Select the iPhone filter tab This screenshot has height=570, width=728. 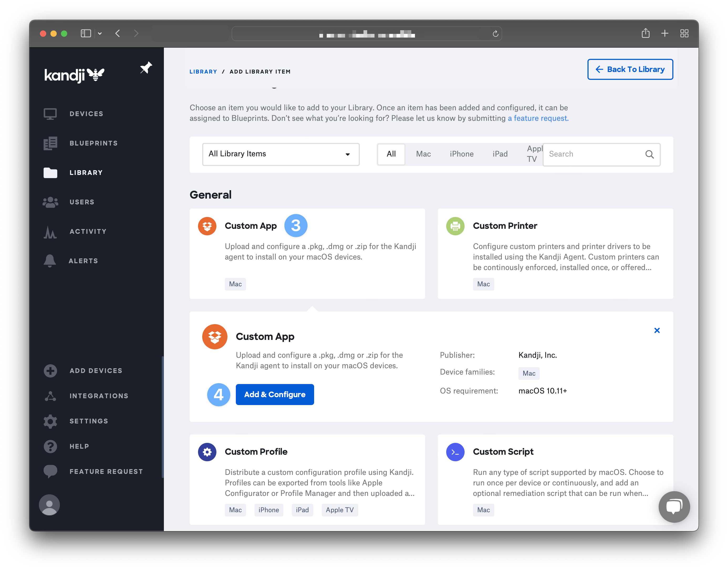(461, 154)
